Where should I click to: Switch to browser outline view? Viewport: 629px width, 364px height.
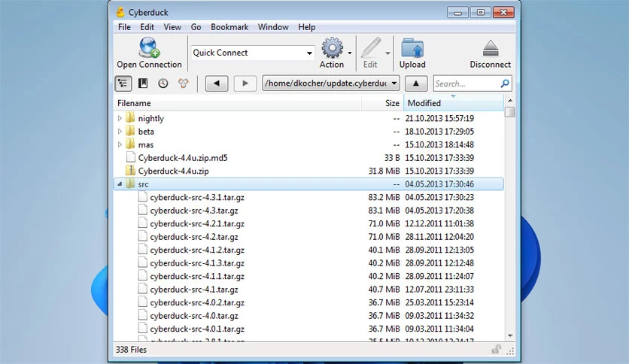123,83
